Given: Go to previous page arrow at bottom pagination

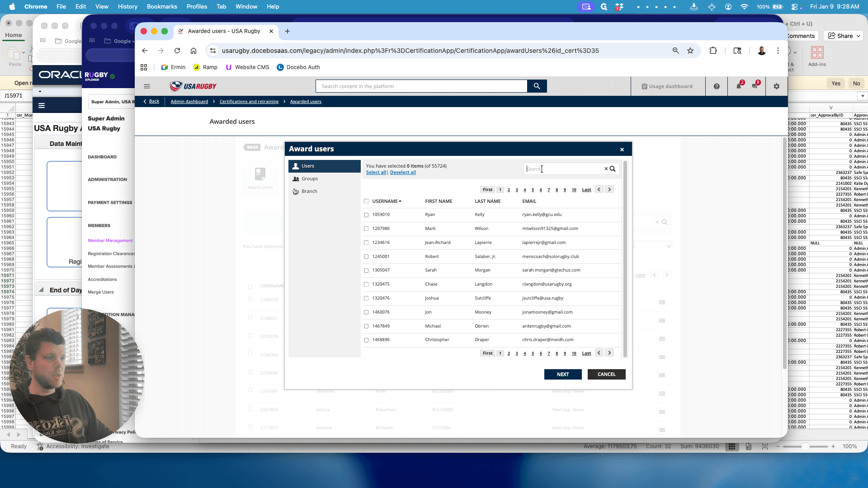Looking at the screenshot, I should point(599,353).
